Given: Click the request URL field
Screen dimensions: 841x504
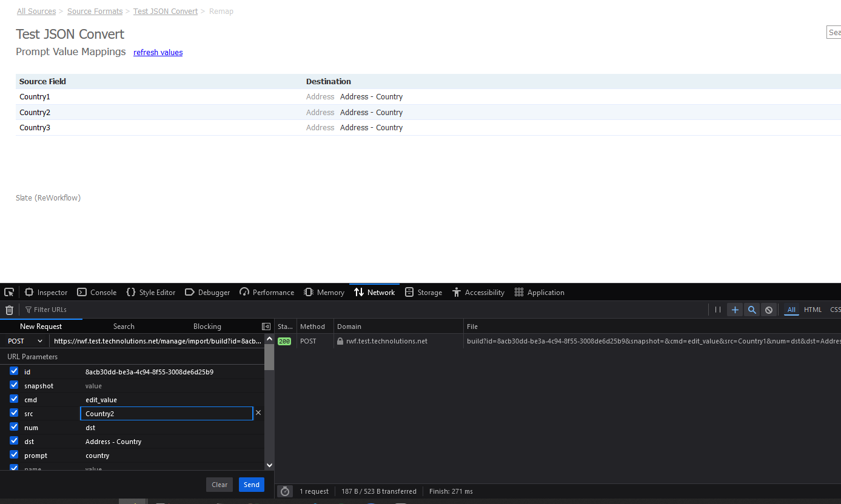Looking at the screenshot, I should click(x=158, y=341).
